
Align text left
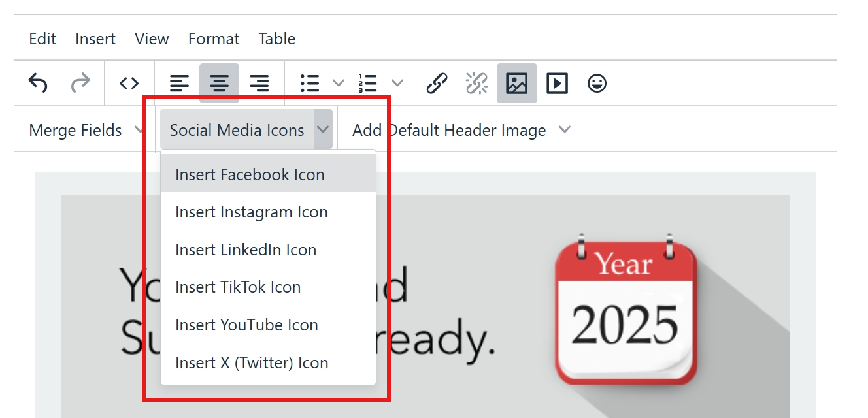point(179,84)
